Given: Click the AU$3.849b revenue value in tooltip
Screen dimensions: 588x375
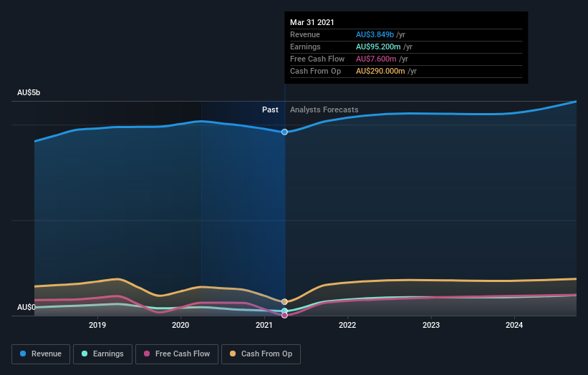Looking at the screenshot, I should click(x=375, y=34).
